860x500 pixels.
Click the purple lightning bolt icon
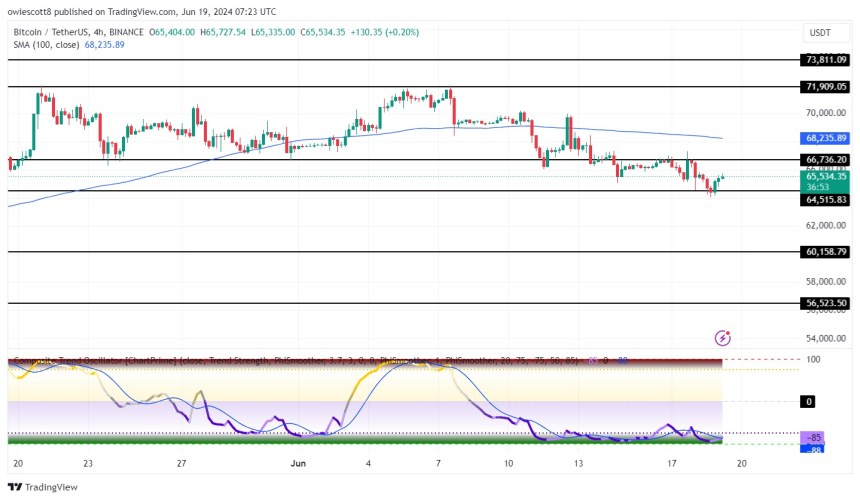click(722, 339)
